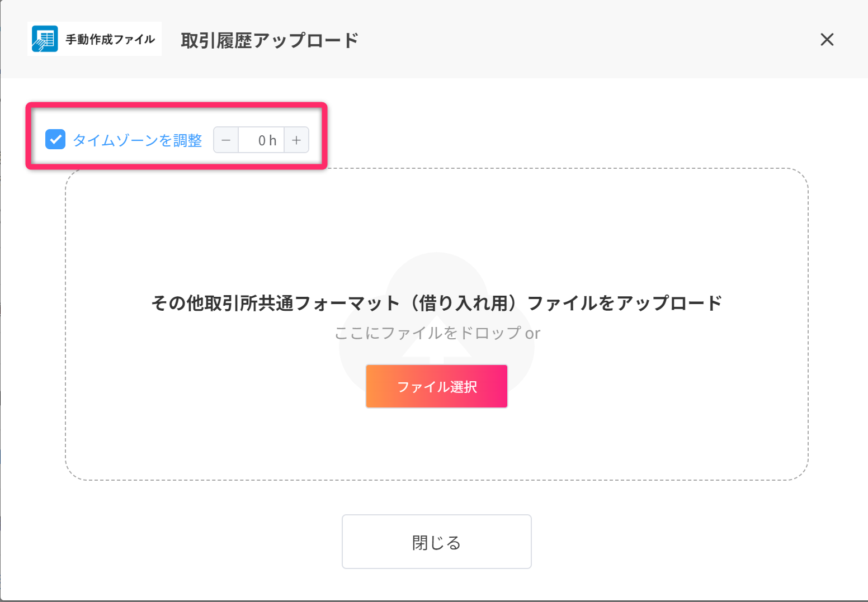Select the 手動作成ファイル label
The width and height of the screenshot is (868, 602).
[x=110, y=39]
